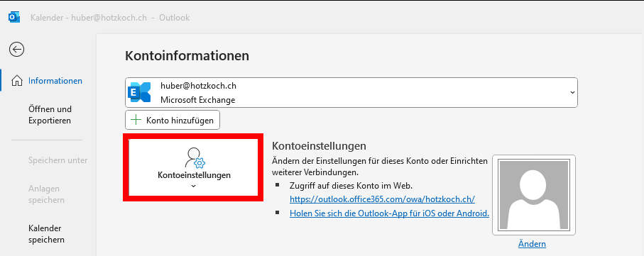Viewport: 644px width, 256px height.
Task: Click the window title 'Kalender - huber@hotzkoch.ch - Outlook'
Action: [x=110, y=18]
